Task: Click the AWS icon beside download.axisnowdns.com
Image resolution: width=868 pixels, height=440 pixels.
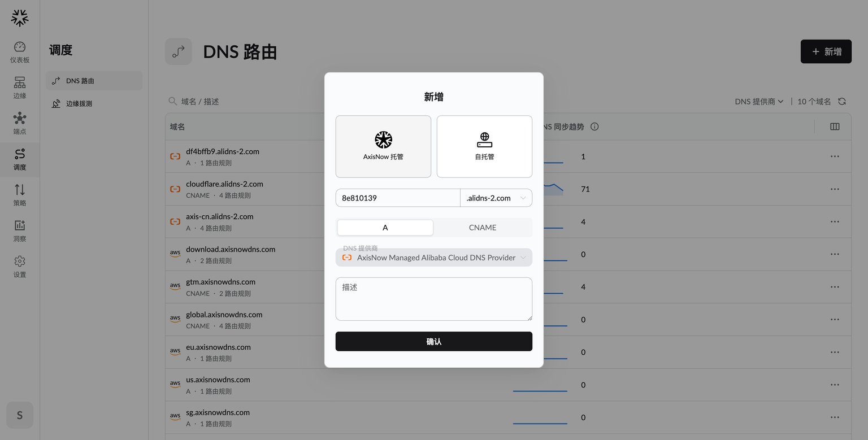Action: pos(175,254)
